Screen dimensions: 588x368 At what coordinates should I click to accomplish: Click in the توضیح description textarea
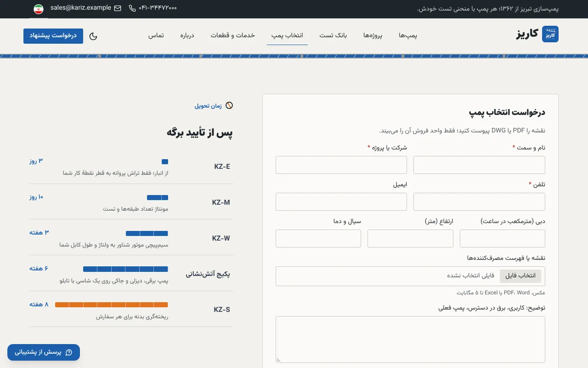(x=410, y=339)
